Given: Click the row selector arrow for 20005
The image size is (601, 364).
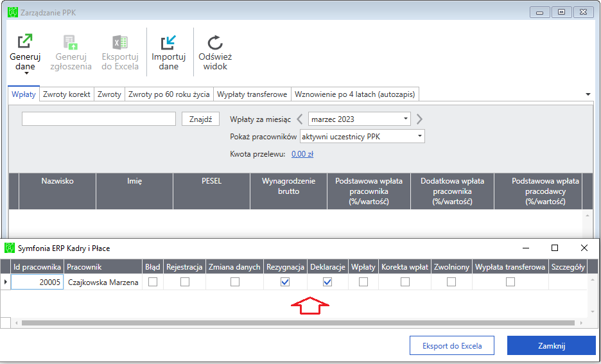Looking at the screenshot, I should [x=5, y=282].
